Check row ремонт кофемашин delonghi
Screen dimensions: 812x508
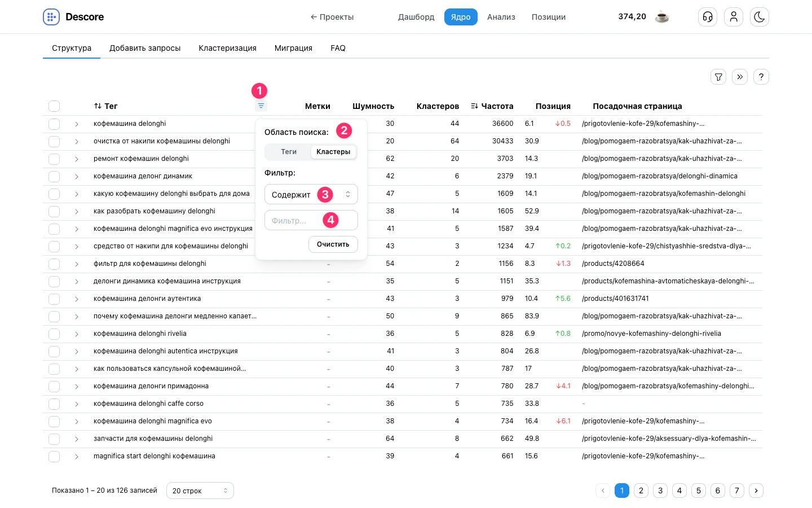tap(54, 159)
